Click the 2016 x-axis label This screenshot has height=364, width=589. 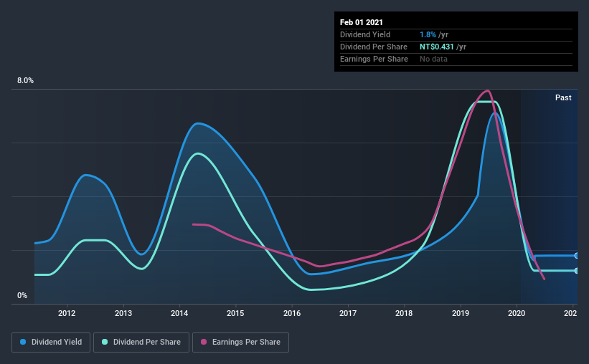pyautogui.click(x=292, y=313)
